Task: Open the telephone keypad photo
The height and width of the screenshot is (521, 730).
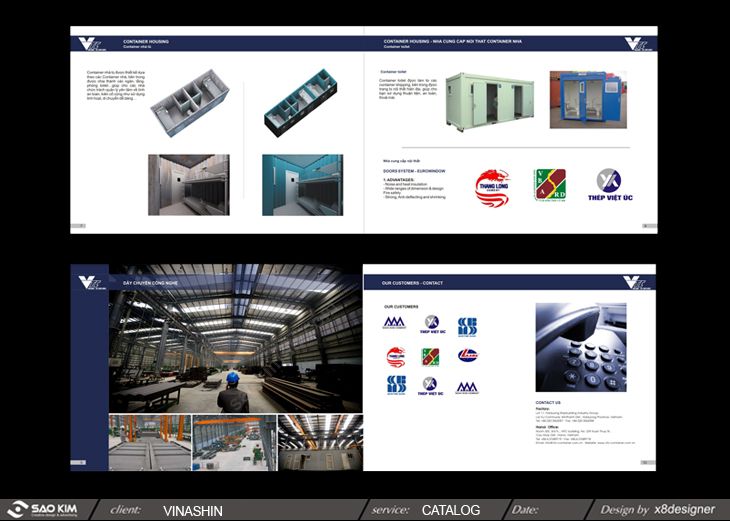Action: click(580, 347)
